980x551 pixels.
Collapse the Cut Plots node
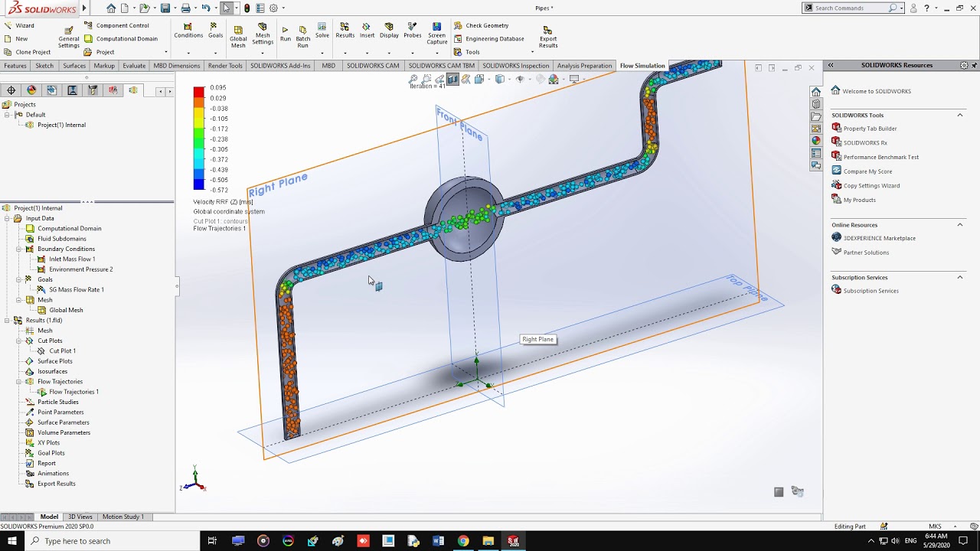[x=19, y=341]
